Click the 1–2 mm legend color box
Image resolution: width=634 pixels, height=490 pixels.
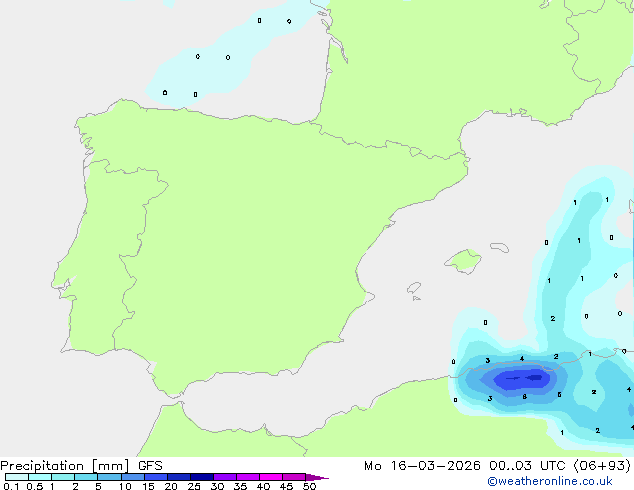[63, 477]
